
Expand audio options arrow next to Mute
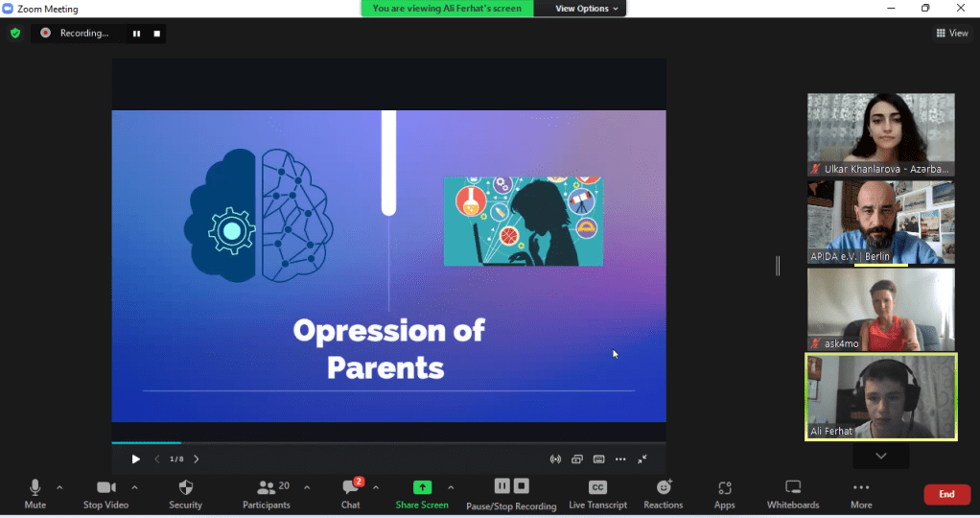coord(59,487)
